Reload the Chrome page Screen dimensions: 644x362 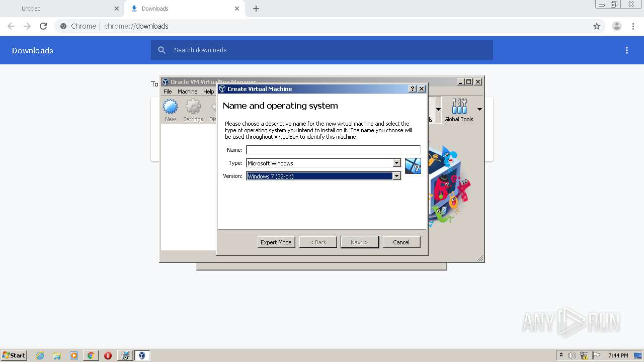(43, 26)
